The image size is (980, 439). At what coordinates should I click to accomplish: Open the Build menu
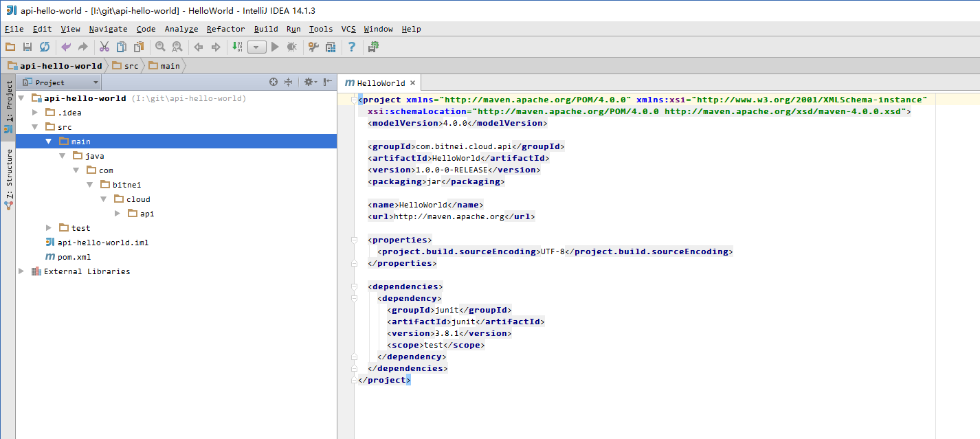(266, 29)
